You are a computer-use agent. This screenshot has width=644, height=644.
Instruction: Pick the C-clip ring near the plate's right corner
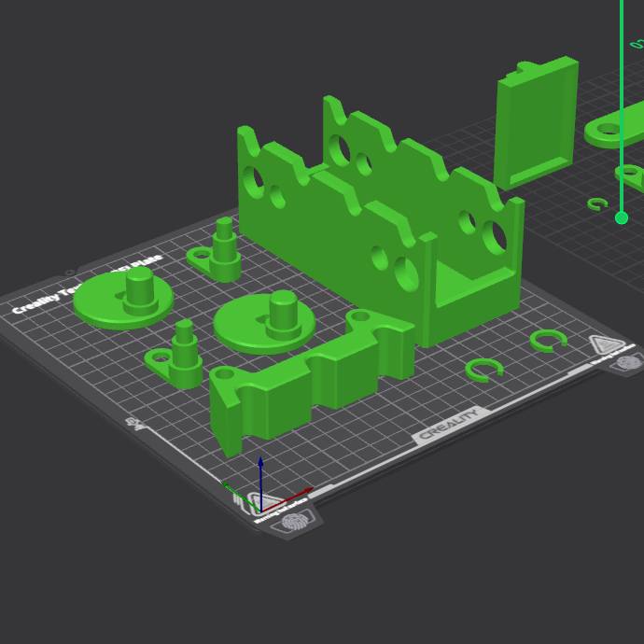coord(548,341)
